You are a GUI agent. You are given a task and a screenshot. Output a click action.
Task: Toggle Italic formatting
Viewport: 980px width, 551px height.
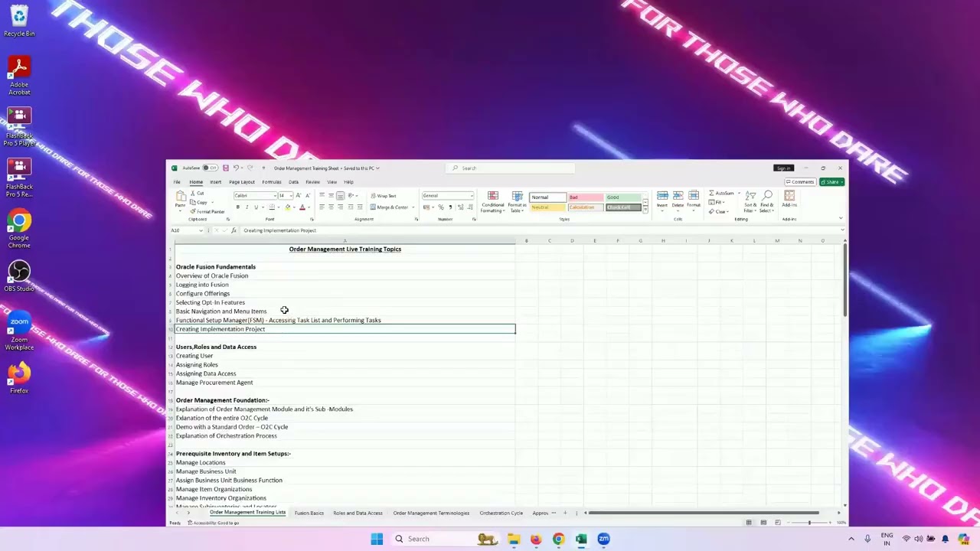(x=247, y=207)
